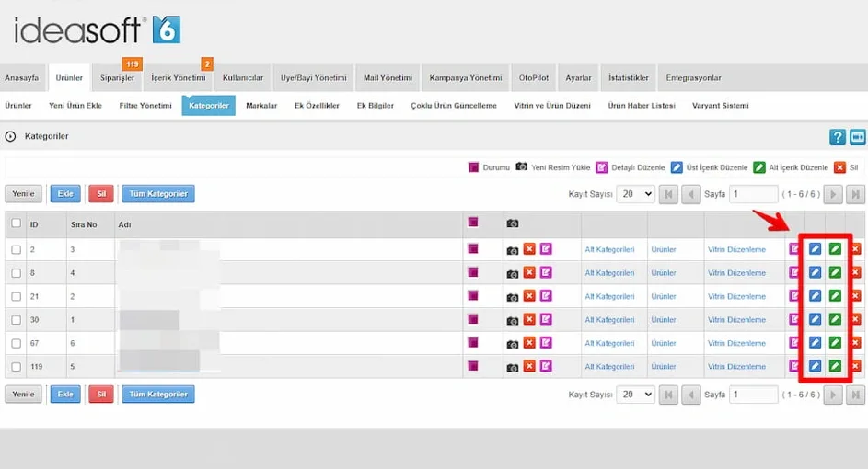The height and width of the screenshot is (469, 868).
Task: Open the help question mark icon
Action: (837, 137)
